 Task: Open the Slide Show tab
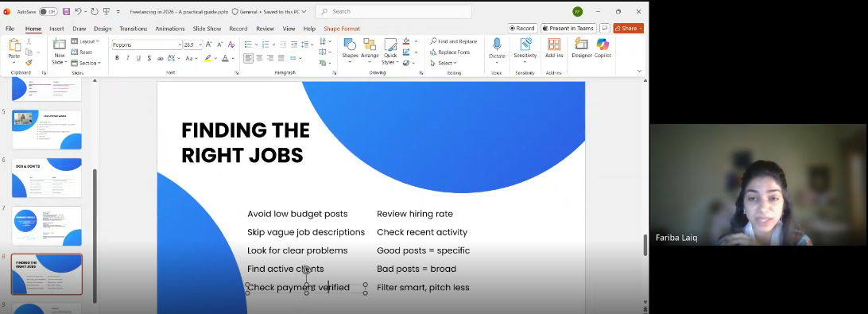tap(207, 29)
